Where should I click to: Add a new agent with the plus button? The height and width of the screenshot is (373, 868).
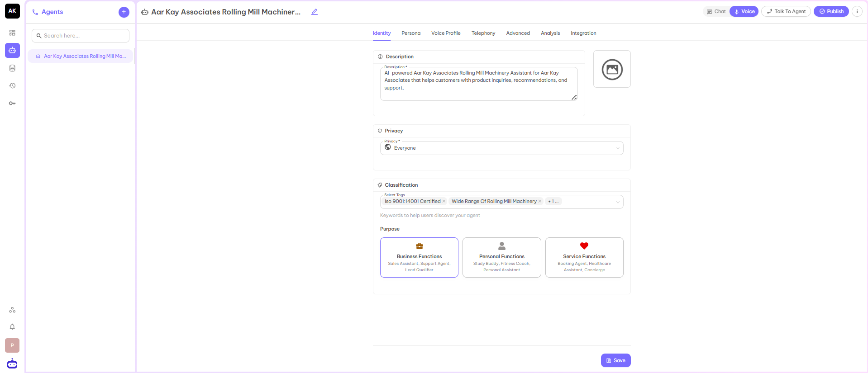tap(124, 12)
